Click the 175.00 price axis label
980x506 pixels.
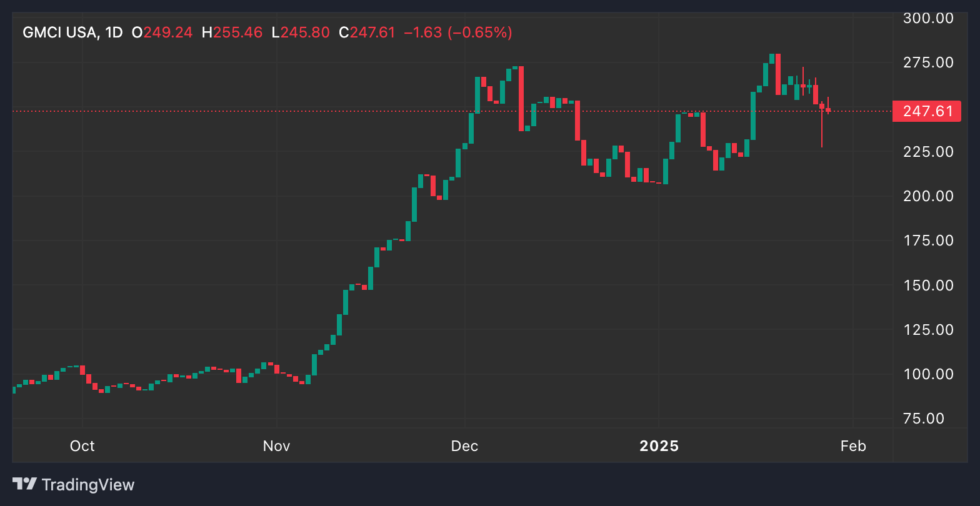(928, 241)
